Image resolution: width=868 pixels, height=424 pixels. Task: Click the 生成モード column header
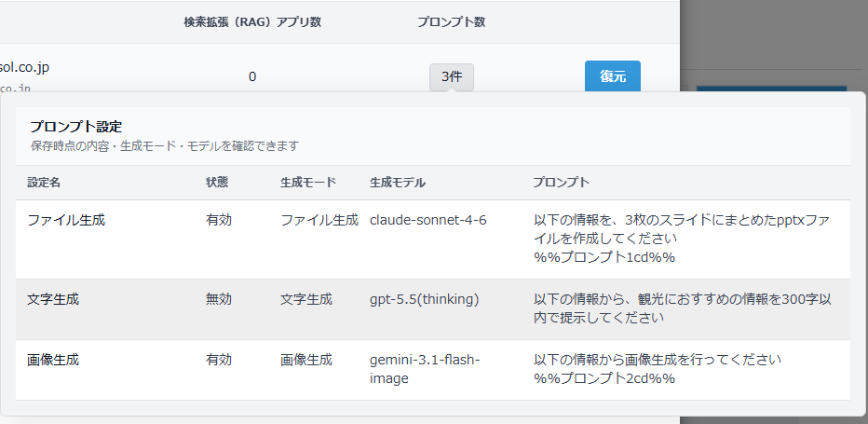tap(308, 183)
